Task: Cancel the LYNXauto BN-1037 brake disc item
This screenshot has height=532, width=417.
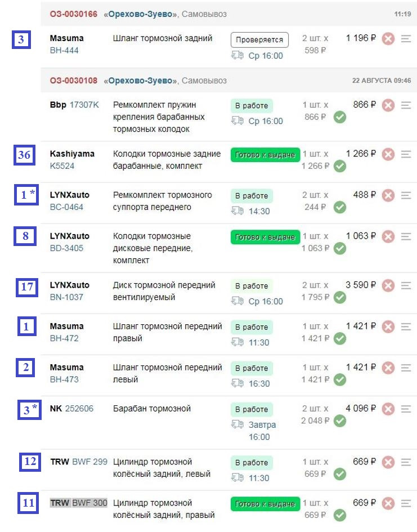Action: click(388, 285)
